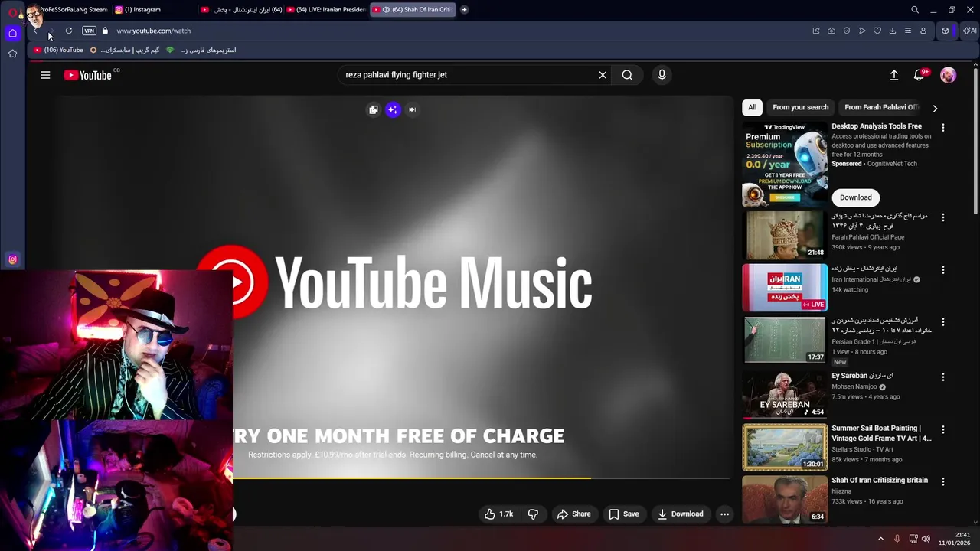Open a new browser tab
This screenshot has width=980, height=551.
click(464, 10)
